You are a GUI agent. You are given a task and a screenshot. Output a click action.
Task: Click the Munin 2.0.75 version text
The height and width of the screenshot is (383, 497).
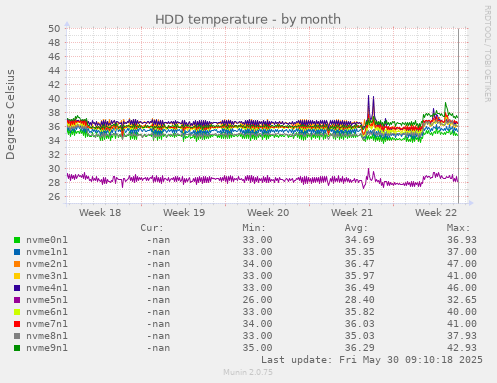pos(248,372)
